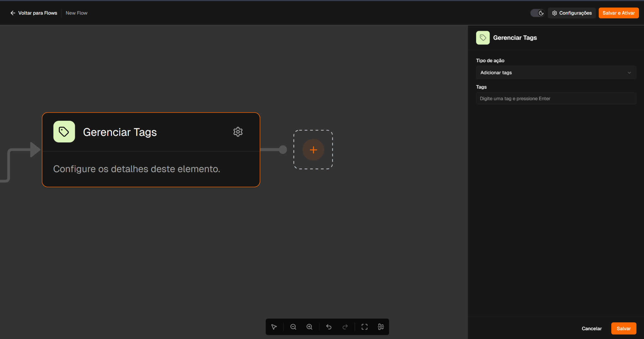This screenshot has height=339, width=644.
Task: Zoom out the canvas
Action: click(293, 327)
